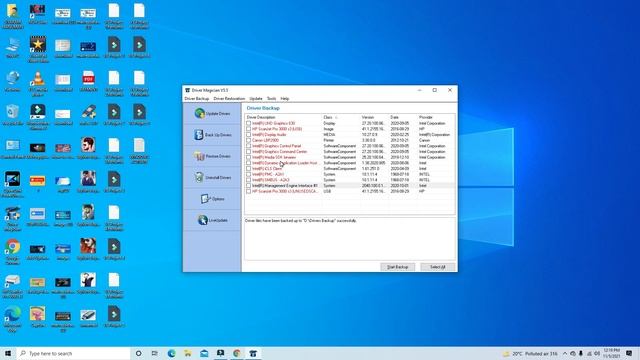Launch LiveUpdate from the sidebar
Screen dimensions: 640x360
[212, 220]
